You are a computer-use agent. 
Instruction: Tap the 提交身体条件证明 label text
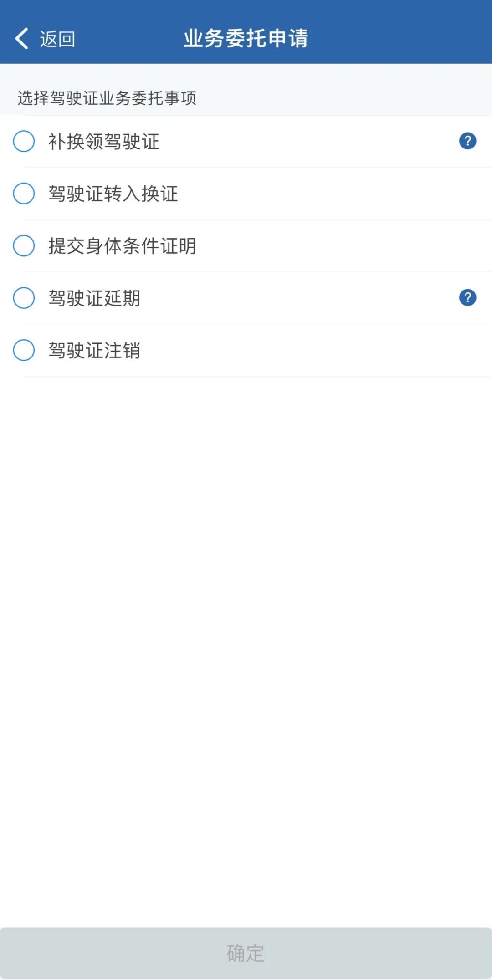122,246
